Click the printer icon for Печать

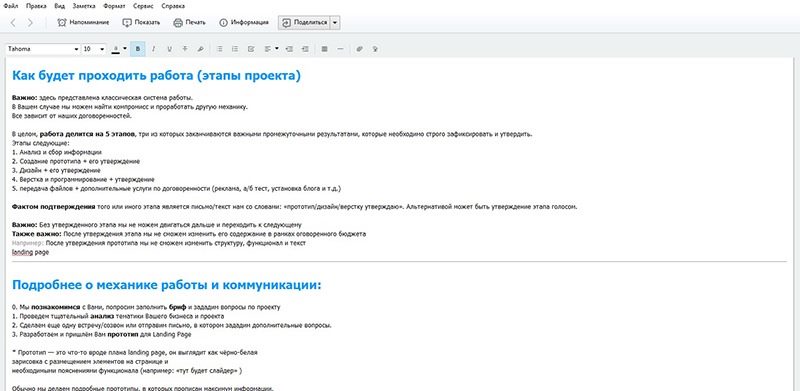(x=178, y=22)
